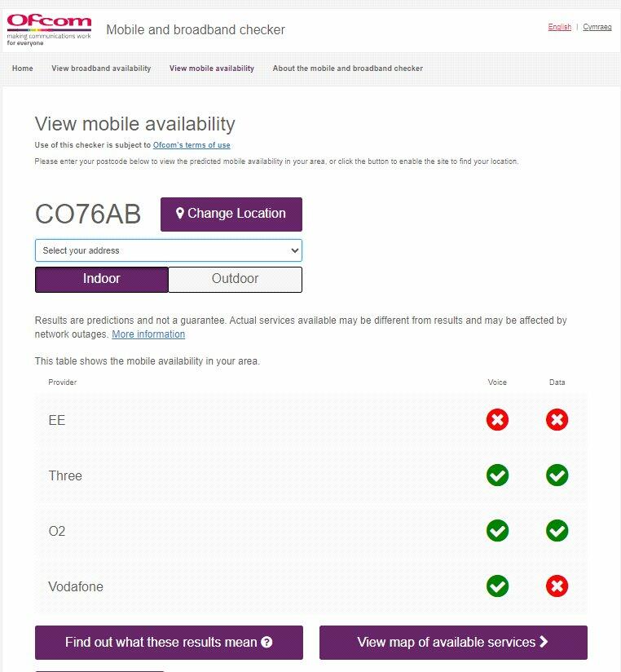Click View map of available services

point(453,643)
